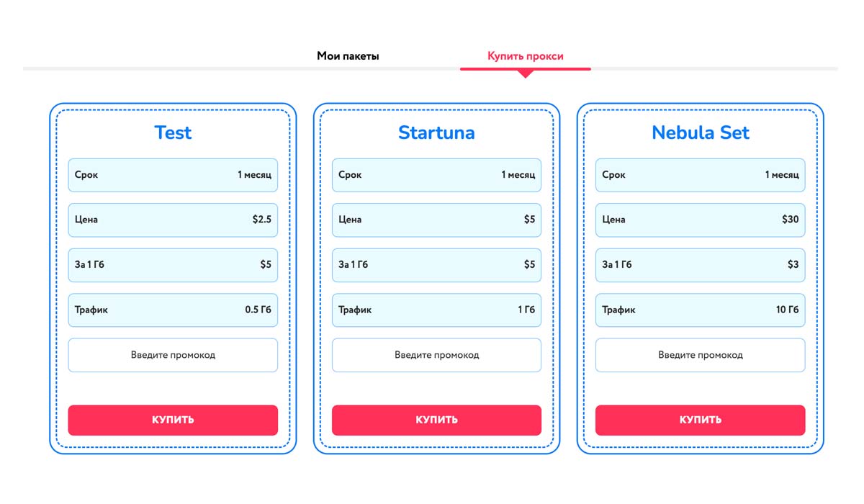Click the $30 Цена row in Nebula Set
864x504 pixels.
click(x=700, y=220)
